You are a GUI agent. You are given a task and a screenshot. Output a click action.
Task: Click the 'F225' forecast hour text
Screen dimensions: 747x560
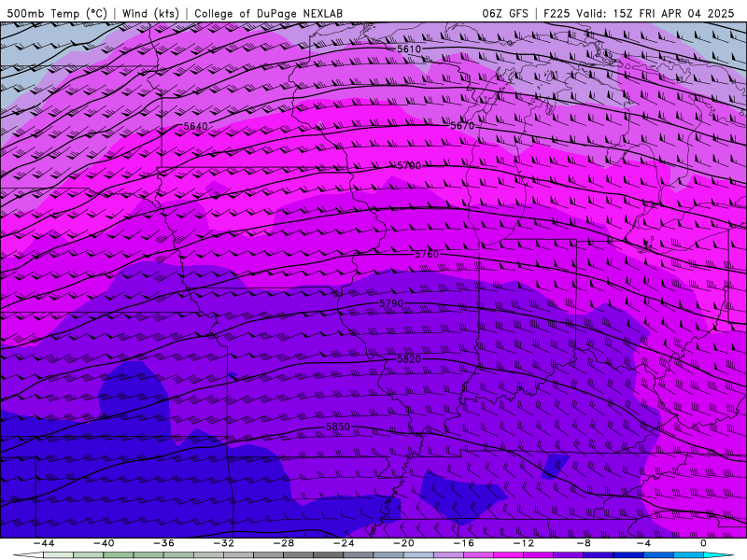coord(557,13)
